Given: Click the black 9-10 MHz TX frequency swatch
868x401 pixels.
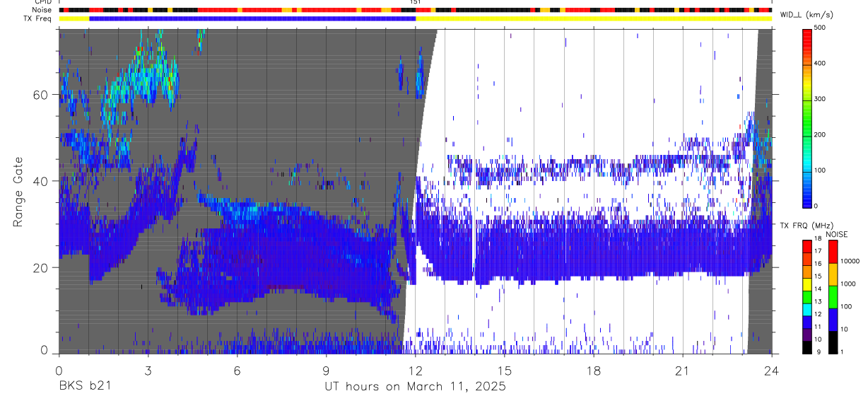Looking at the screenshot, I should point(807,347).
